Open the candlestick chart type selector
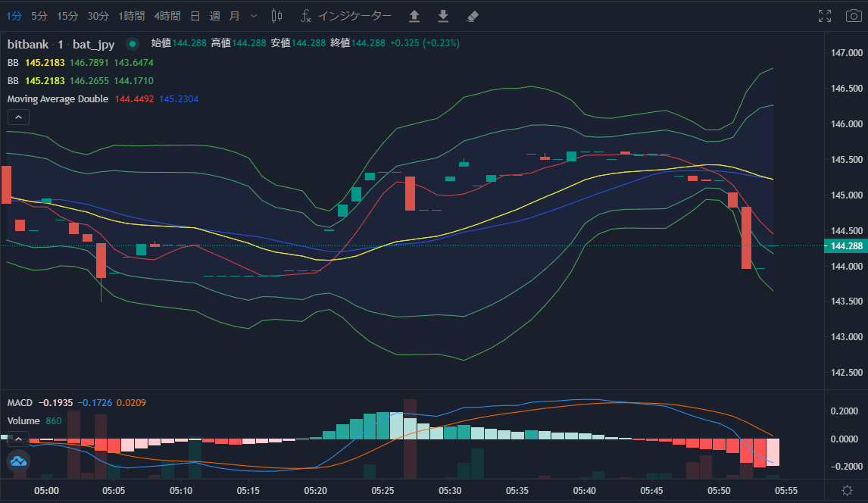Image resolution: width=868 pixels, height=503 pixels. [x=276, y=16]
